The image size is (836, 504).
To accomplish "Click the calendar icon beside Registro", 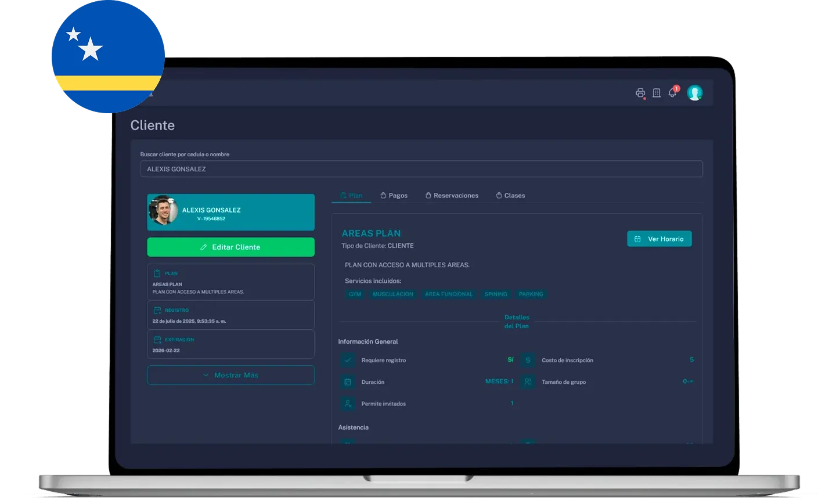I will coord(157,311).
